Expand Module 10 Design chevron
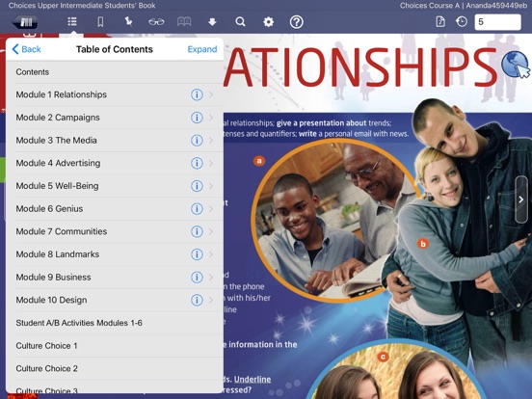 click(x=211, y=300)
